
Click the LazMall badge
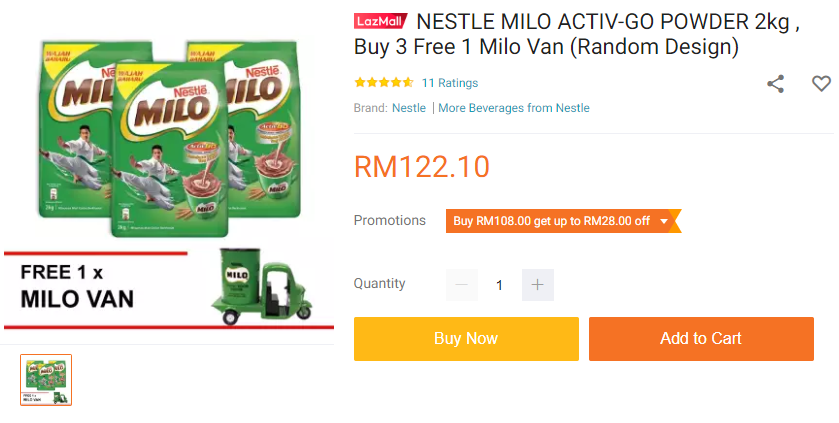click(x=381, y=21)
